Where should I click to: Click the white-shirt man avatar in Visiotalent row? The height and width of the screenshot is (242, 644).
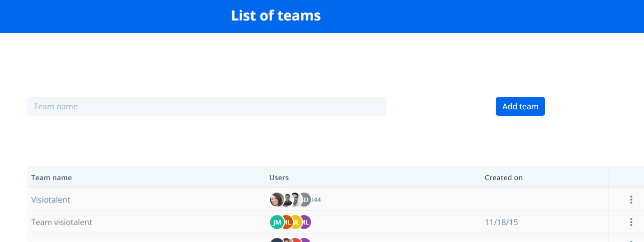pos(296,200)
